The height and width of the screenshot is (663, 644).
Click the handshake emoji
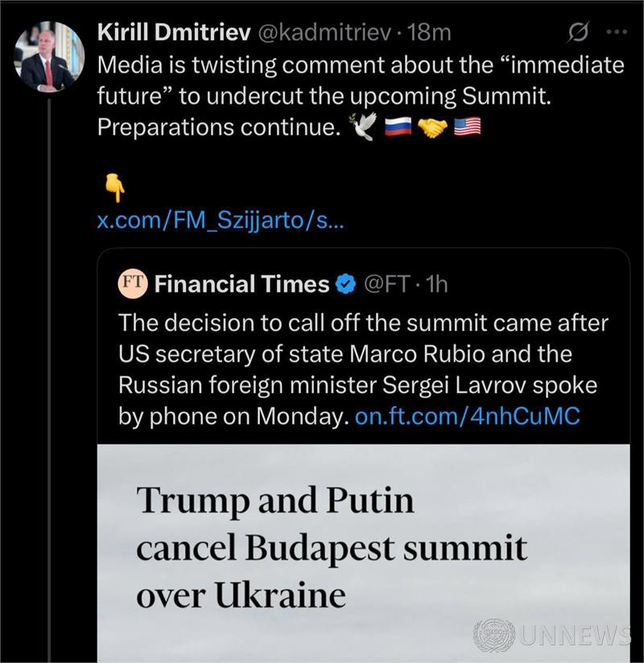(x=433, y=127)
